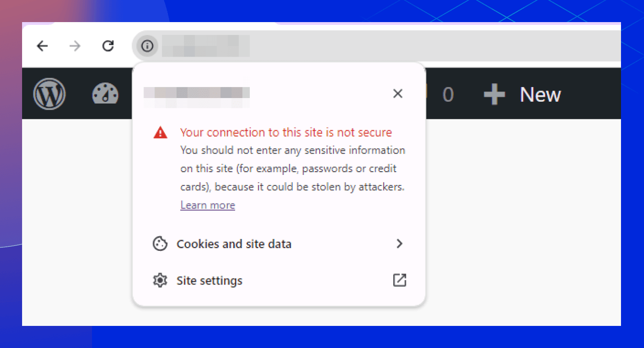Close the site information popup
This screenshot has height=348, width=644.
(x=398, y=94)
